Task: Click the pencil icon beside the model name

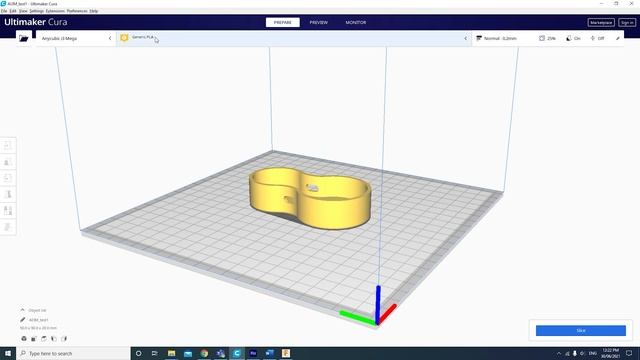Action: [23, 320]
